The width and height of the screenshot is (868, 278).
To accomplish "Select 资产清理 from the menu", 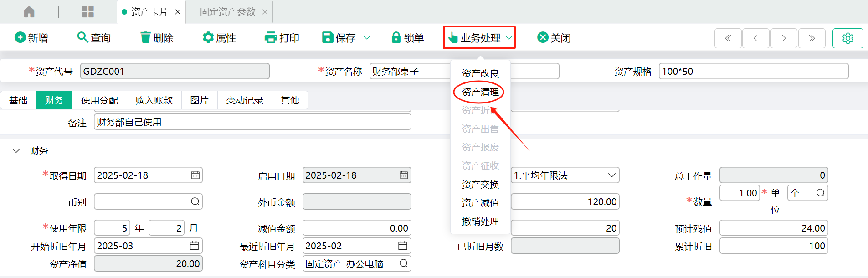I will [x=480, y=92].
